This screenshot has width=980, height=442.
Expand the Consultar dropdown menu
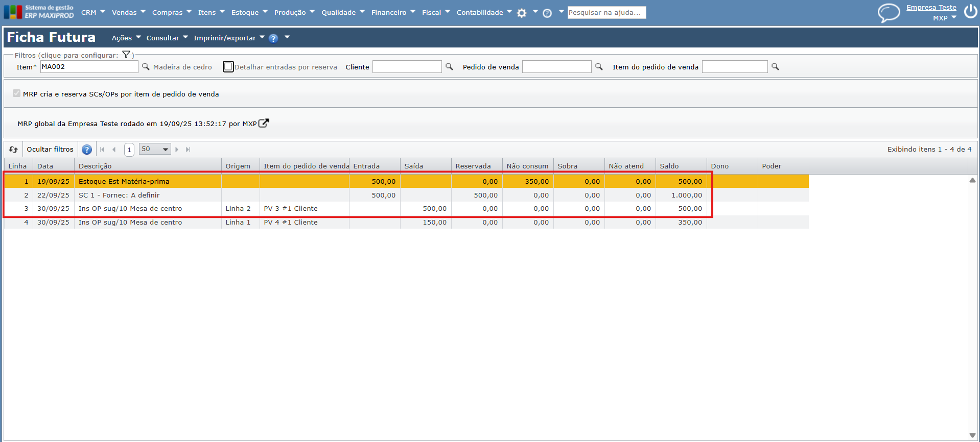167,38
